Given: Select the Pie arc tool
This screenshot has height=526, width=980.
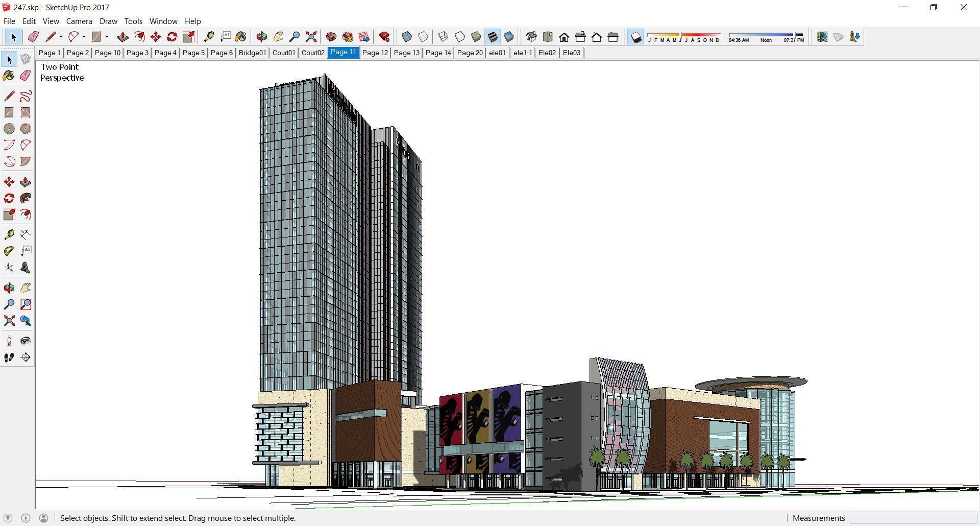Looking at the screenshot, I should (x=26, y=161).
